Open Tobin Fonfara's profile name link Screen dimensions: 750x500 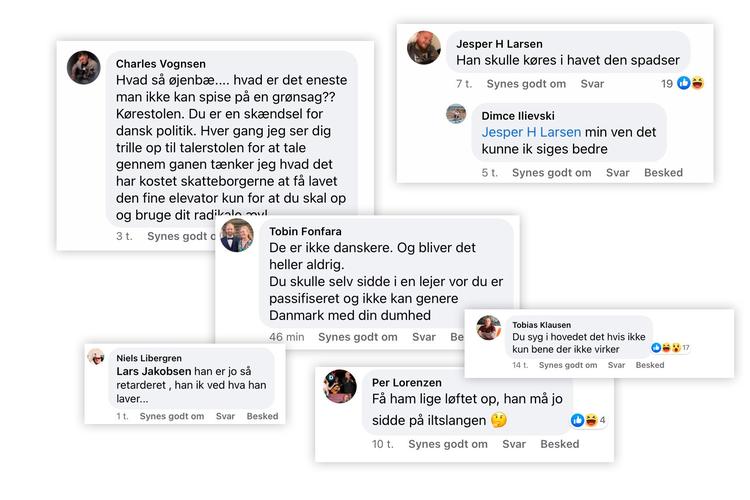click(x=305, y=231)
